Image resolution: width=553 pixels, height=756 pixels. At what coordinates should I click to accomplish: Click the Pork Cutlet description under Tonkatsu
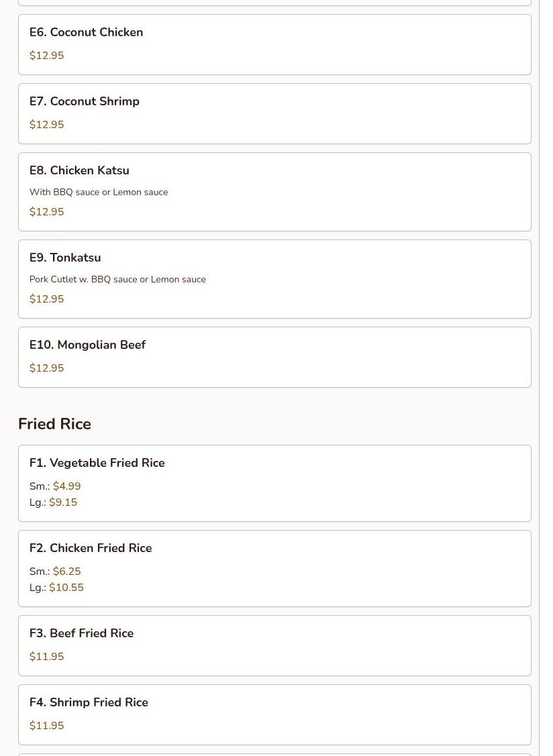(x=117, y=280)
